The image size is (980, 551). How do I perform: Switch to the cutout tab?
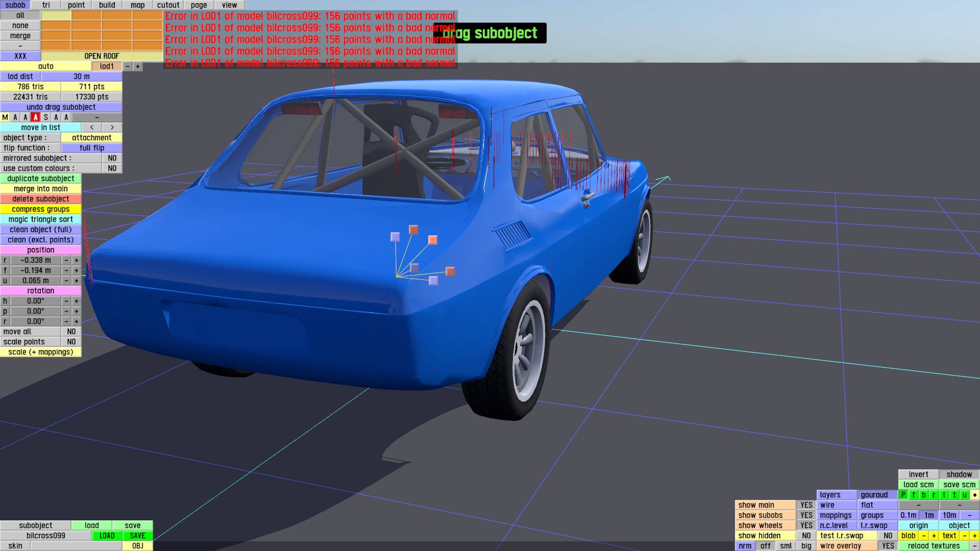168,5
